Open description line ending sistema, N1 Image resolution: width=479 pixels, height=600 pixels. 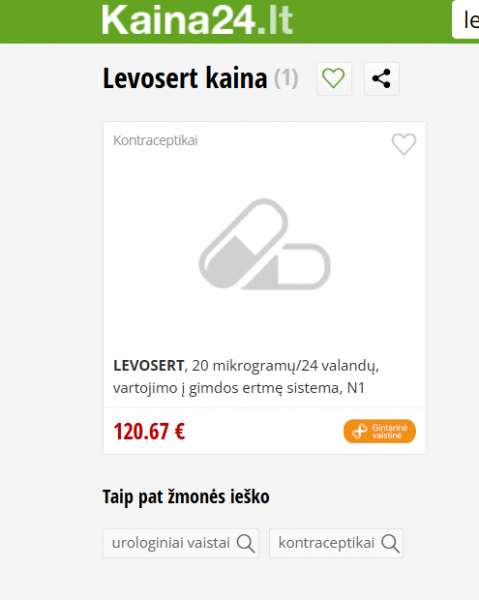239,388
